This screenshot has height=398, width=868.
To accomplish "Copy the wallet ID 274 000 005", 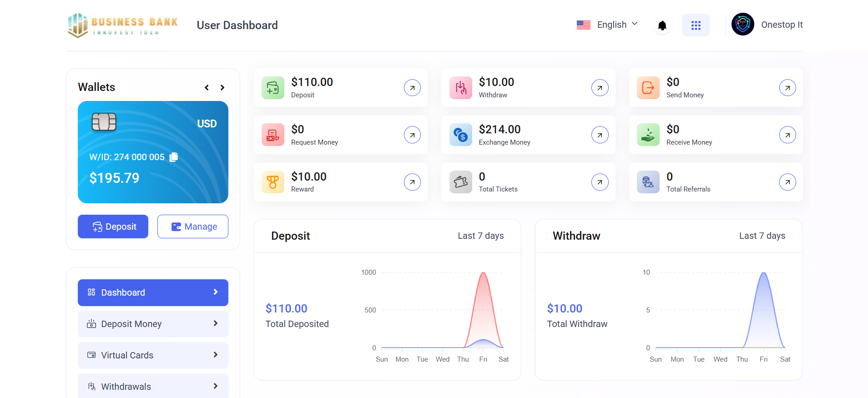I will click(x=174, y=157).
